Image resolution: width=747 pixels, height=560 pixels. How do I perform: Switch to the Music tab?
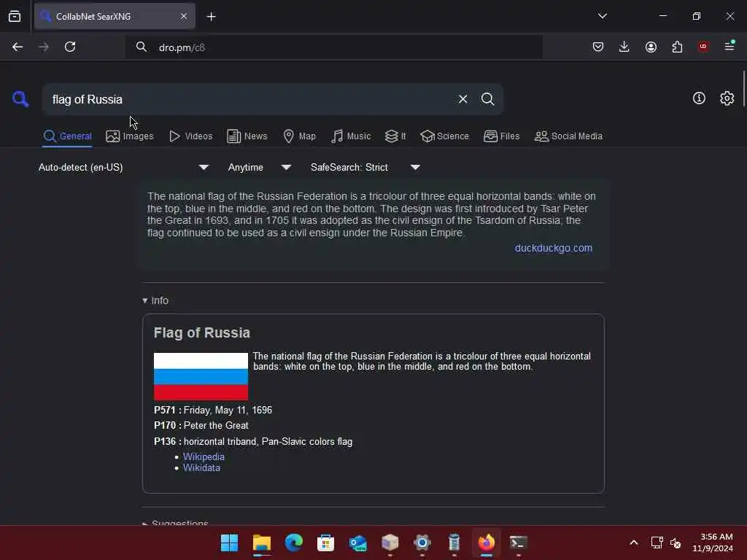351,136
